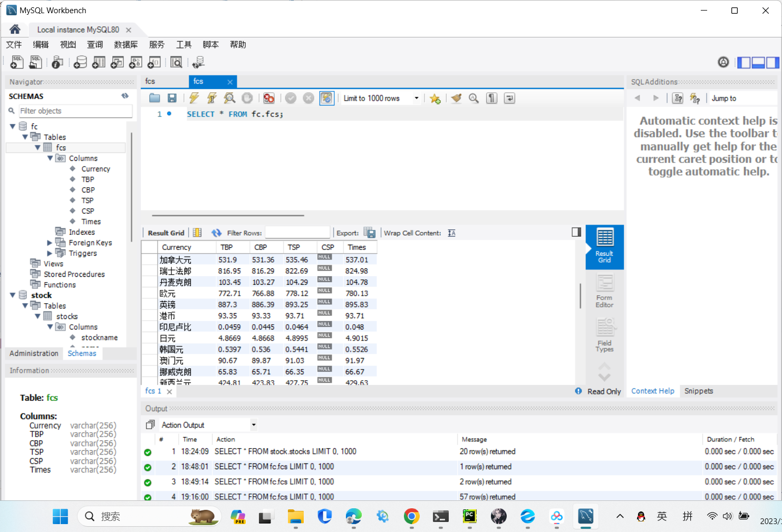Collapse the Tables node under fc
This screenshot has height=532, width=782.
click(x=25, y=137)
